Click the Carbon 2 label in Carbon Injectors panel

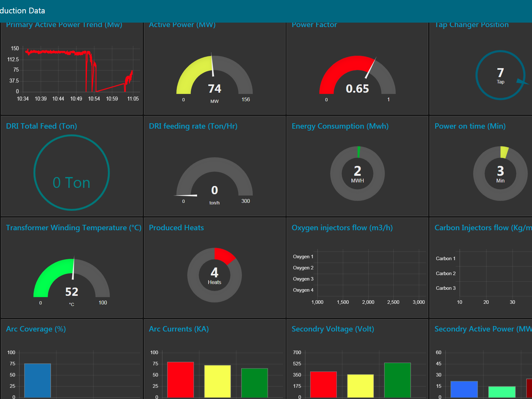pyautogui.click(x=445, y=273)
